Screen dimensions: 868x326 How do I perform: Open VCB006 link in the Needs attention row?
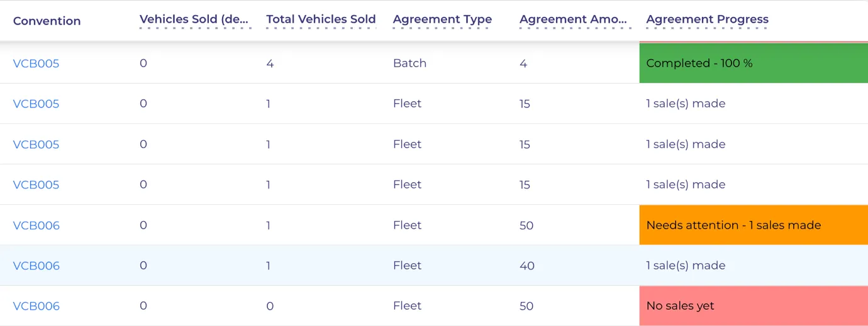pos(36,225)
